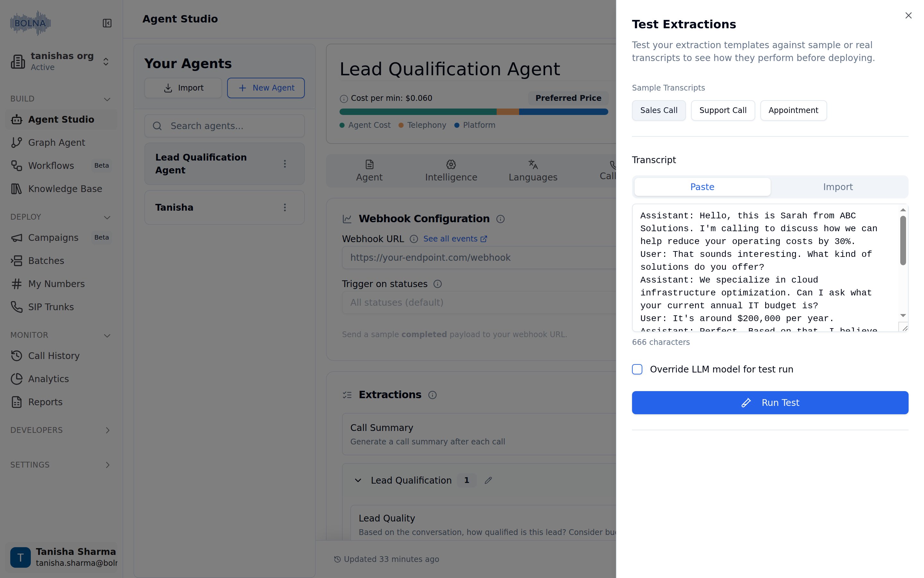Viewport: 924px width, 578px height.
Task: Collapse the DEPLOY section
Action: coord(107,217)
